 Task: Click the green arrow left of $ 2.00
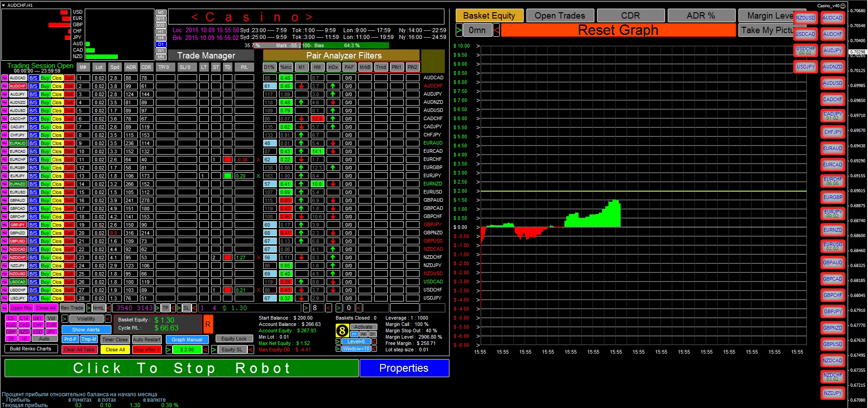[169, 350]
